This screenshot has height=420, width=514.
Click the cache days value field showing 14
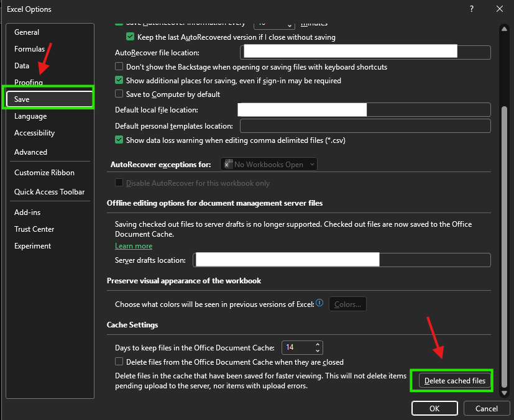tap(298, 347)
